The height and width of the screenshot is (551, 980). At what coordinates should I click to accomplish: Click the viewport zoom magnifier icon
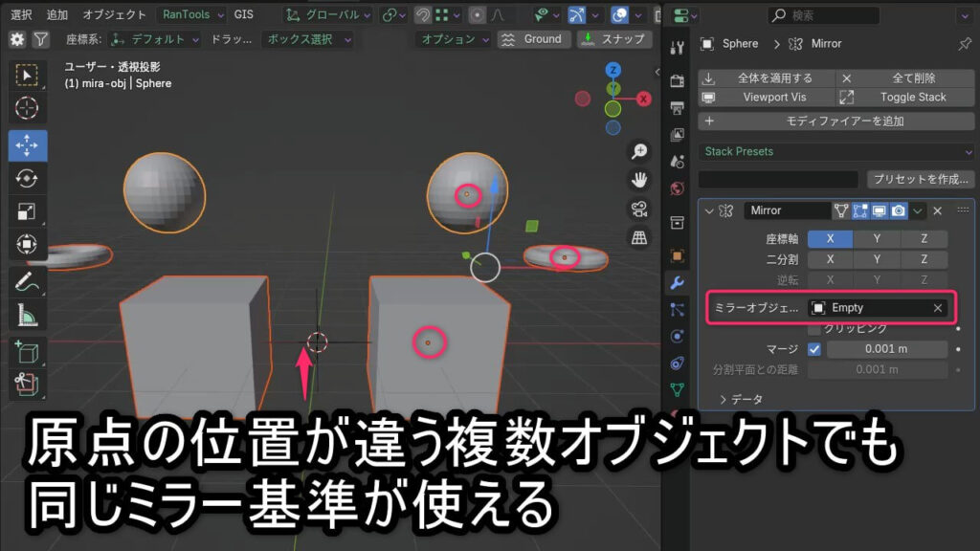click(639, 152)
